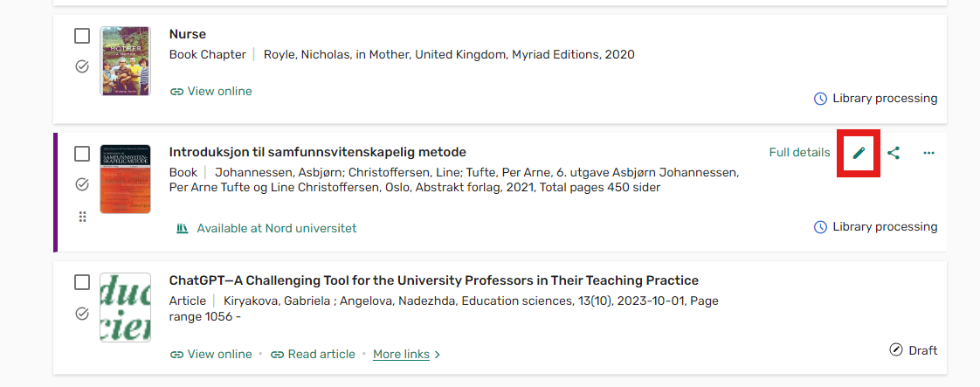Screen dimensions: 980x387
Task: Expand More links on ChatGPT article
Action: 407,355
